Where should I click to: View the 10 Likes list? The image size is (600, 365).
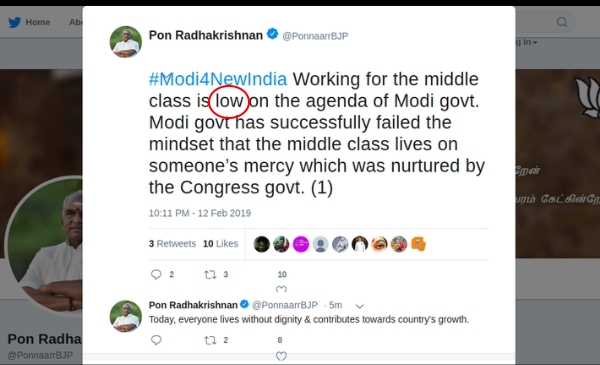point(220,244)
